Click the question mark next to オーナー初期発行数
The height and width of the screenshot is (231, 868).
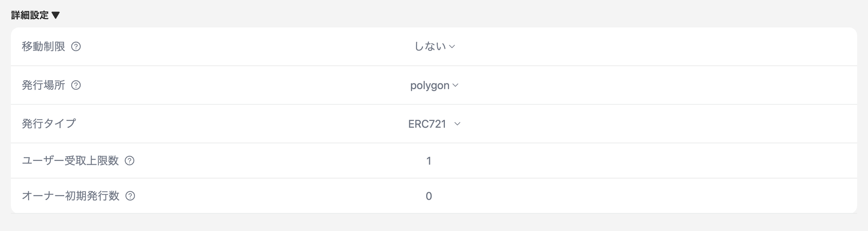pyautogui.click(x=130, y=196)
